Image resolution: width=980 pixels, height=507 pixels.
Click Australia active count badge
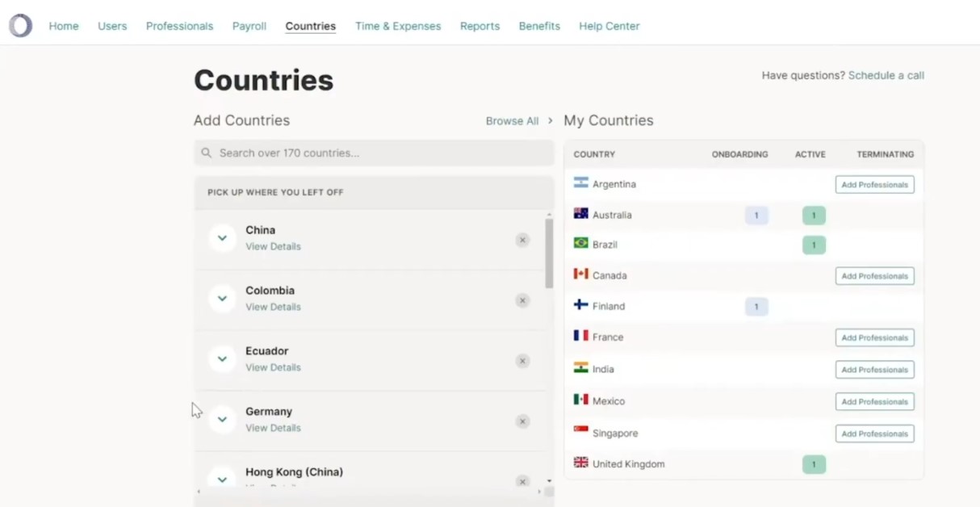(x=814, y=216)
